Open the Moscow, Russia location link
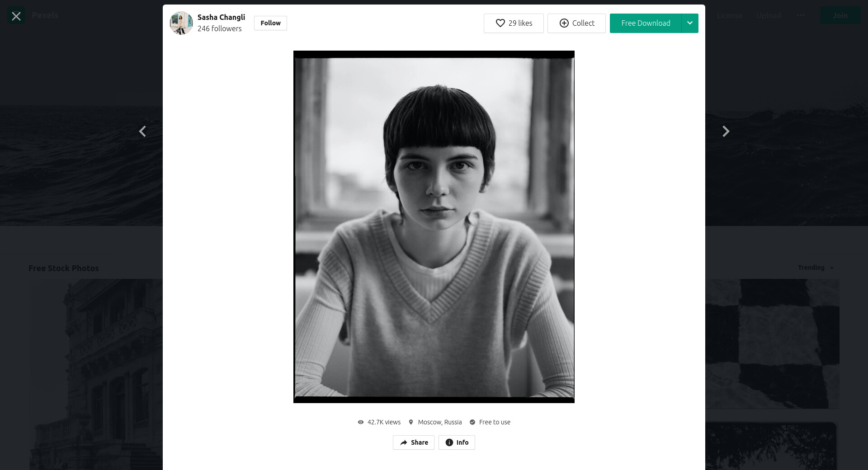 [x=440, y=422]
